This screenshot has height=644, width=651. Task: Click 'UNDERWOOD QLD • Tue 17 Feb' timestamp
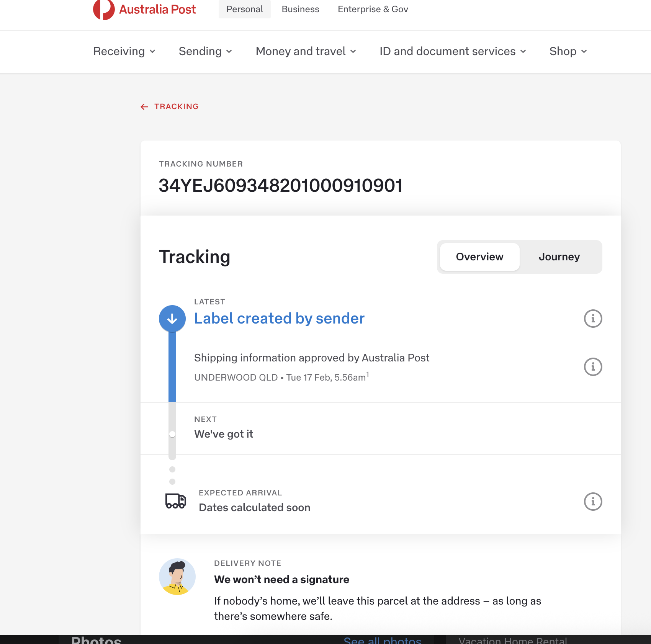(x=281, y=377)
